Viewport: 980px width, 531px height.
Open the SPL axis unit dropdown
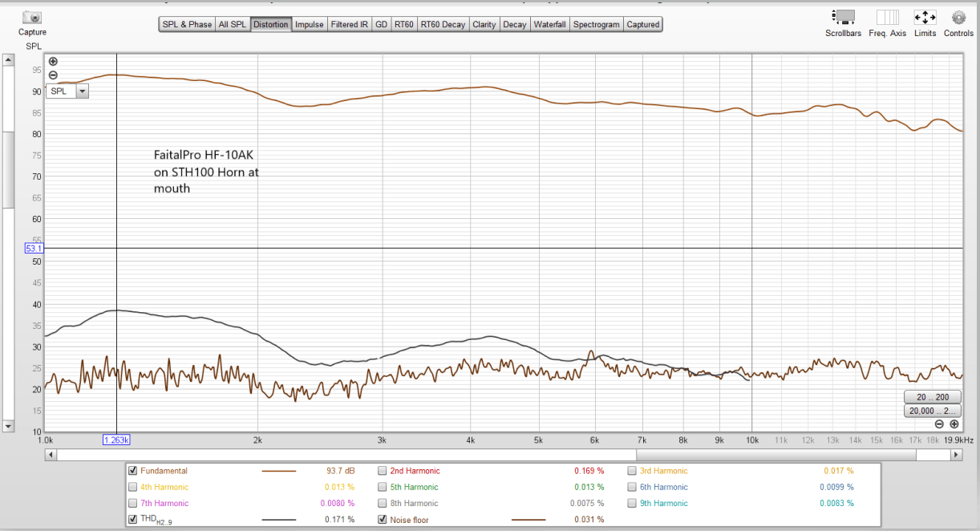(x=82, y=91)
